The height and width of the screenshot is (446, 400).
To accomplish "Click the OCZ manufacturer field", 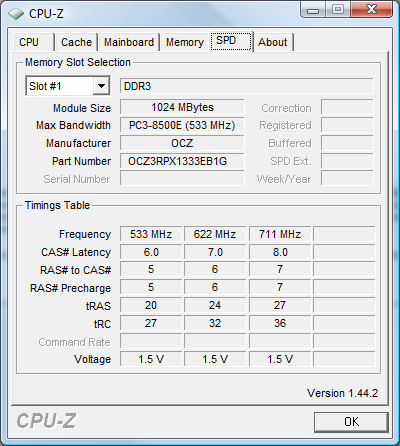I will [x=182, y=143].
